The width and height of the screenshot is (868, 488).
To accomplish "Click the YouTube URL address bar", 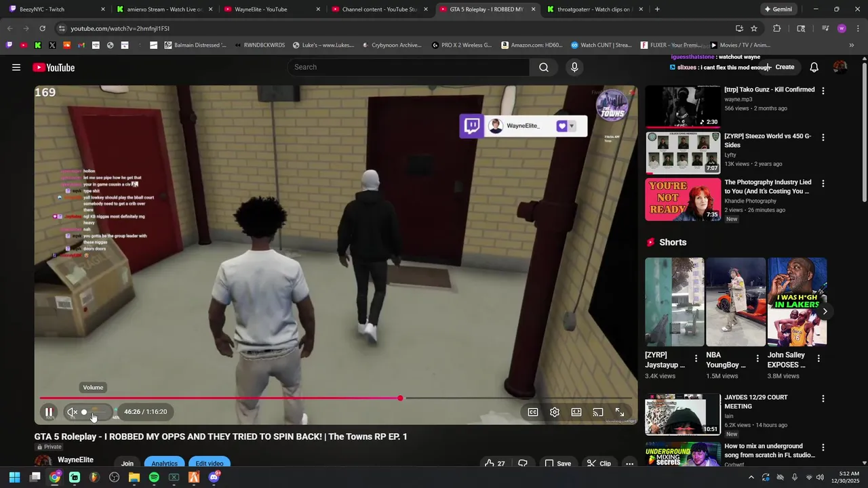I will coord(393,28).
